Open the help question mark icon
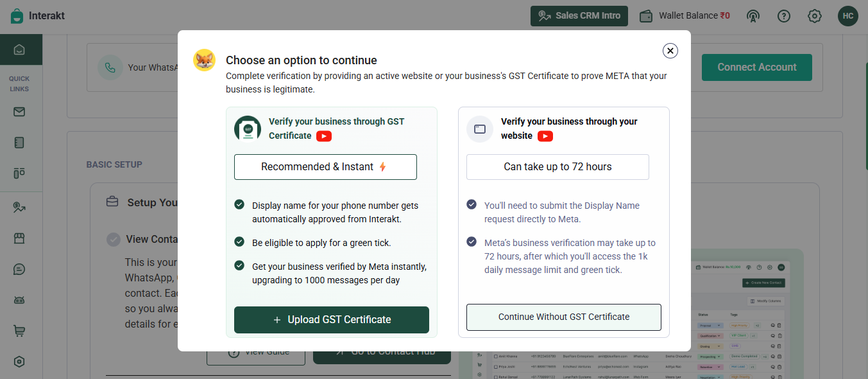This screenshot has width=868, height=379. click(783, 16)
